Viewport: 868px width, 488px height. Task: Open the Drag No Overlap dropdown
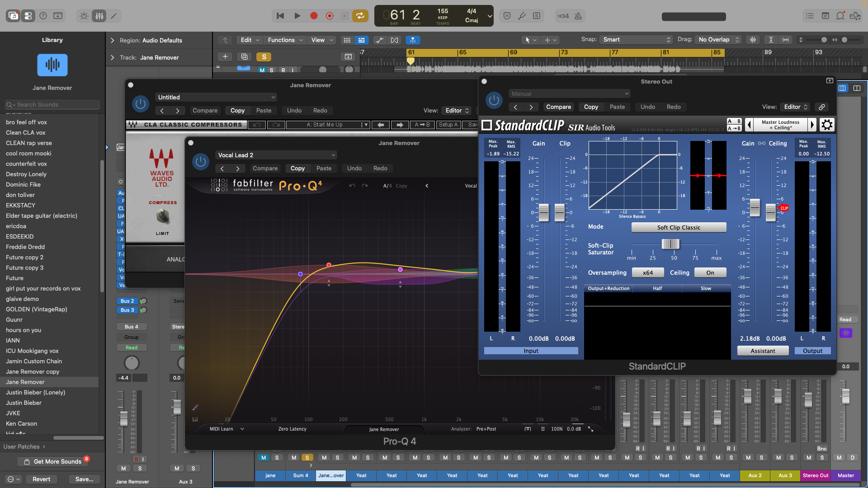click(x=718, y=40)
